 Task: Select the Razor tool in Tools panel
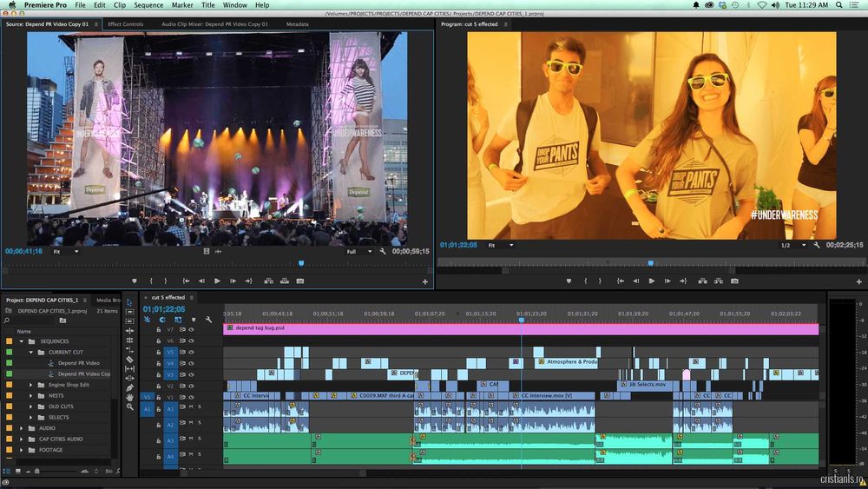click(129, 359)
